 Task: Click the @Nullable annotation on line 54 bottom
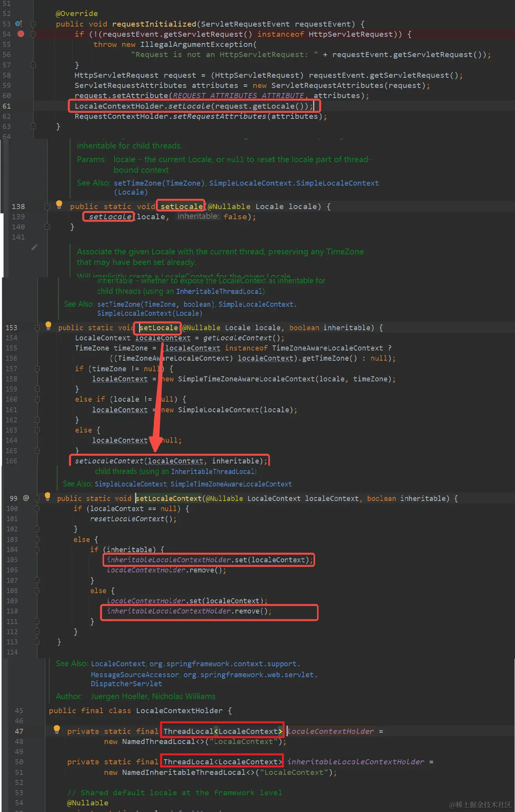(87, 803)
